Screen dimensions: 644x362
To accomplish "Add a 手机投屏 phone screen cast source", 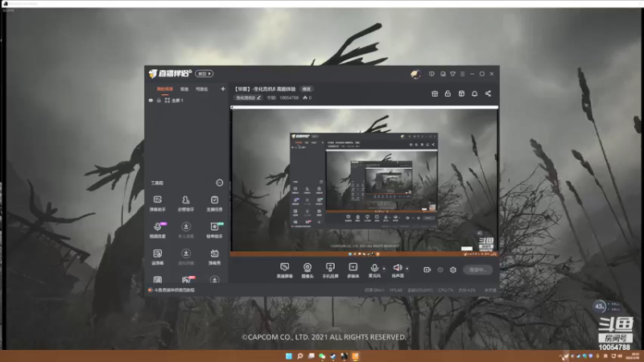I will point(330,271).
